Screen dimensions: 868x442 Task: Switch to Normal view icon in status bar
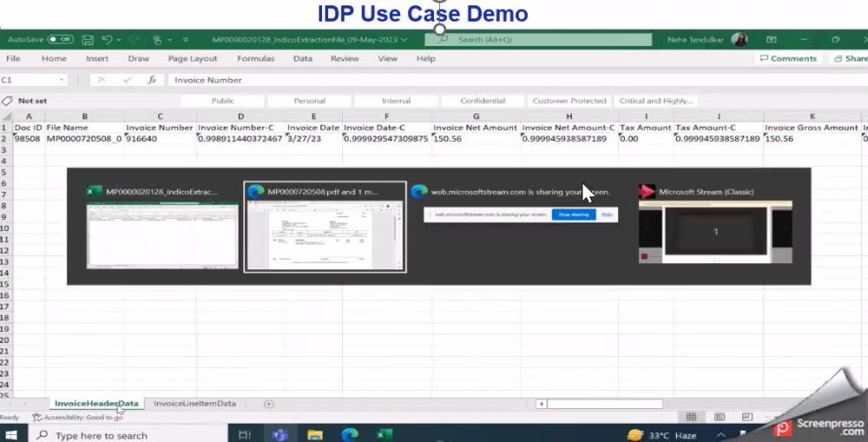click(691, 417)
